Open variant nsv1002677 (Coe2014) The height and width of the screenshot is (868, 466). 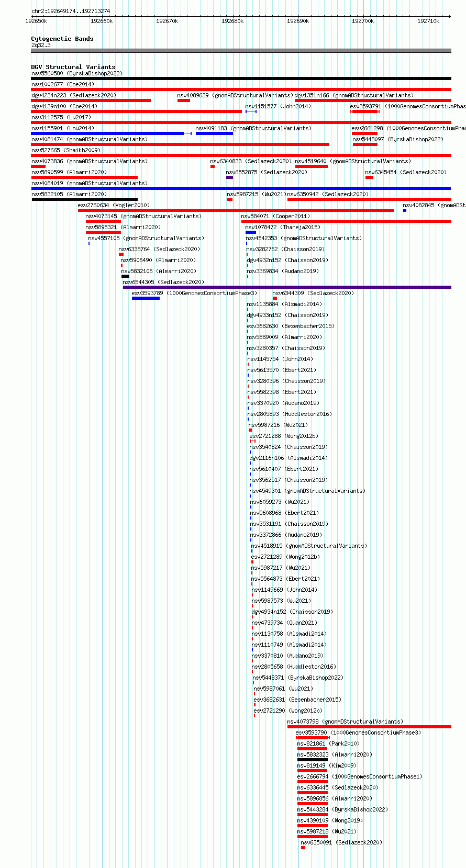[63, 85]
